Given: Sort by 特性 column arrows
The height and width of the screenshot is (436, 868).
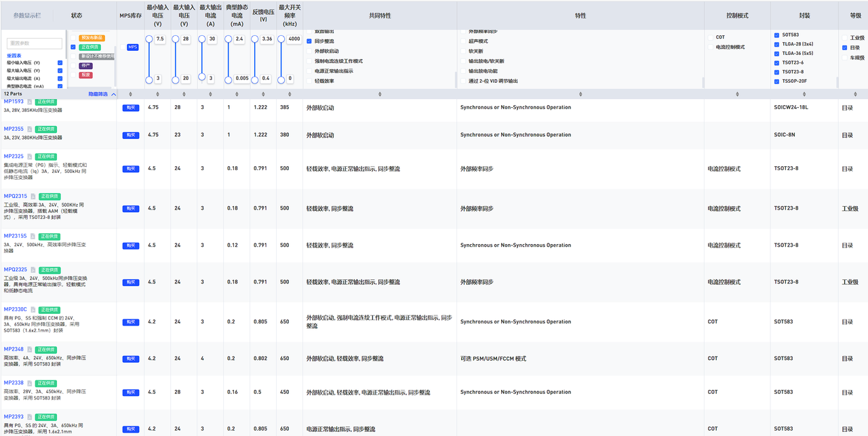Looking at the screenshot, I should coord(580,94).
